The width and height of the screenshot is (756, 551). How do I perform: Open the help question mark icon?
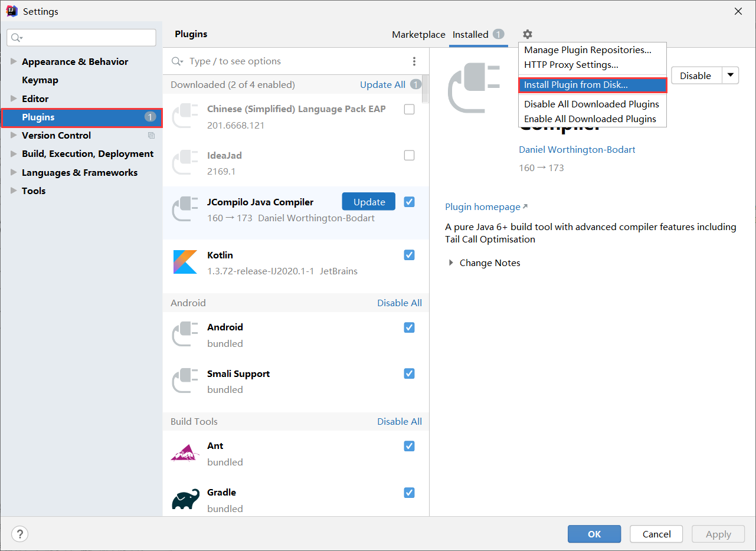20,534
